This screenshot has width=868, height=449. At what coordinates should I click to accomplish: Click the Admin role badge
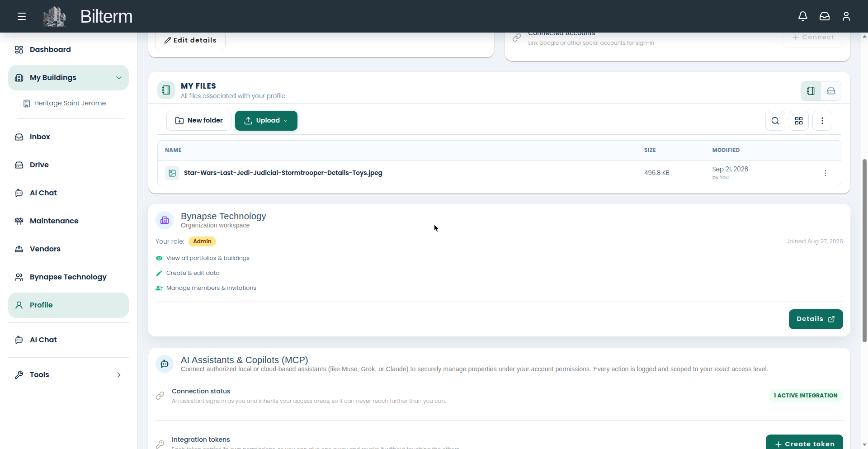coord(202,241)
